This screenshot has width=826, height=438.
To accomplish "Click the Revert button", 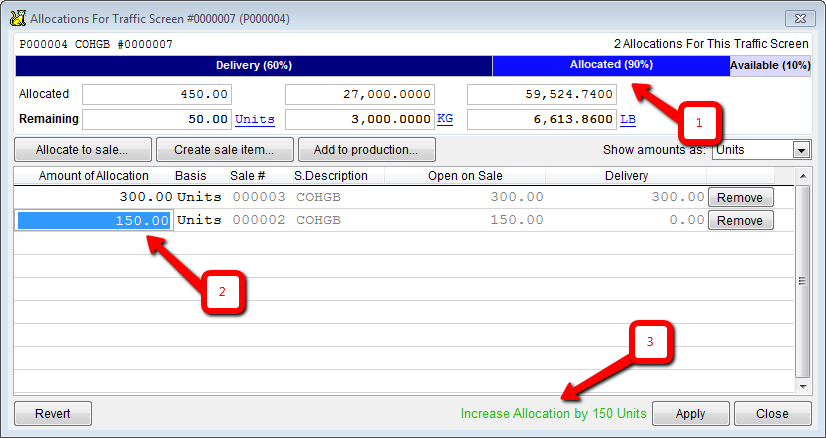I will click(x=53, y=414).
